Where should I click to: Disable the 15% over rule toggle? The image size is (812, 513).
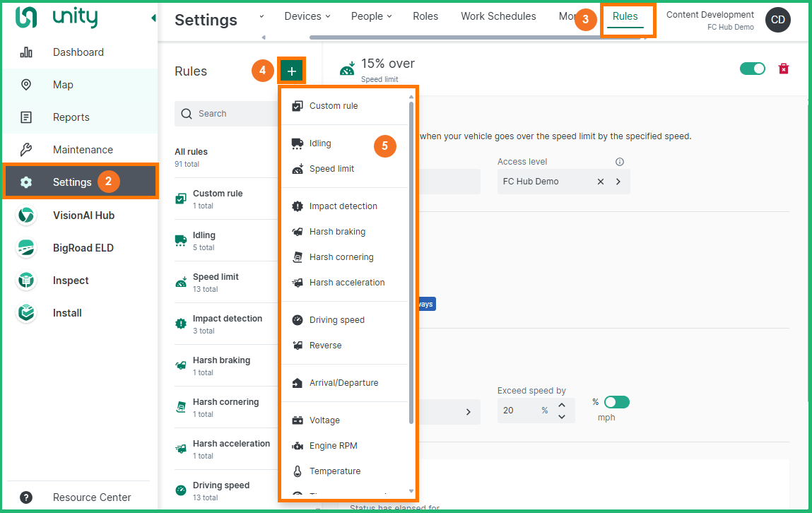pyautogui.click(x=752, y=69)
